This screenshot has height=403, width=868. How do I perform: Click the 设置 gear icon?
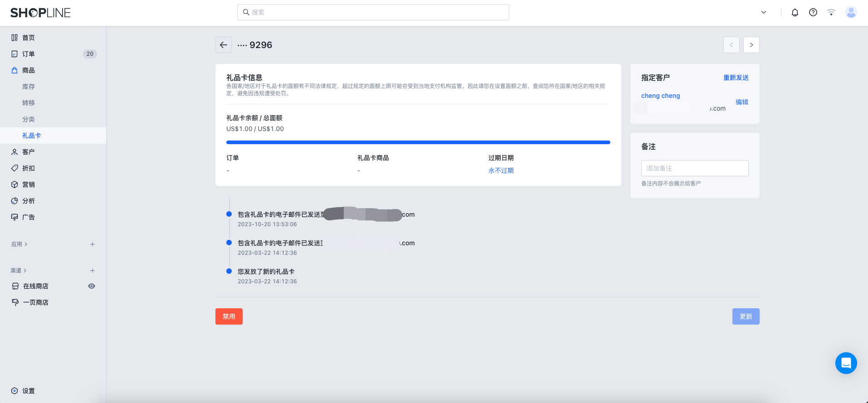[x=15, y=391]
